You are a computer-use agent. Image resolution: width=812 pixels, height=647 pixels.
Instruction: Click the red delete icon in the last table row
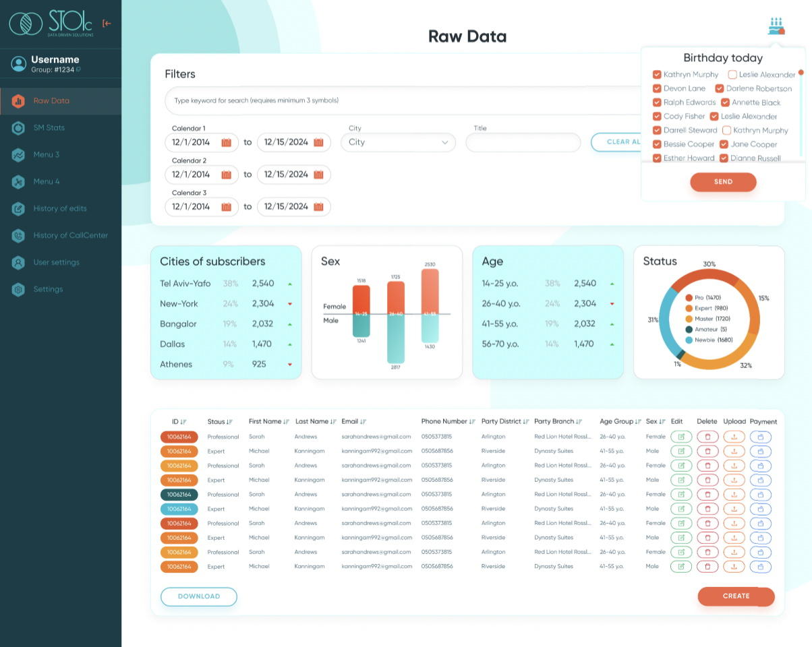click(x=707, y=567)
